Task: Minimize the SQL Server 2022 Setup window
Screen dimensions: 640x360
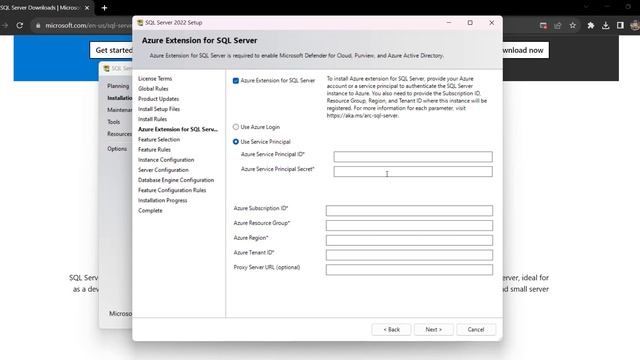Action: 449,23
